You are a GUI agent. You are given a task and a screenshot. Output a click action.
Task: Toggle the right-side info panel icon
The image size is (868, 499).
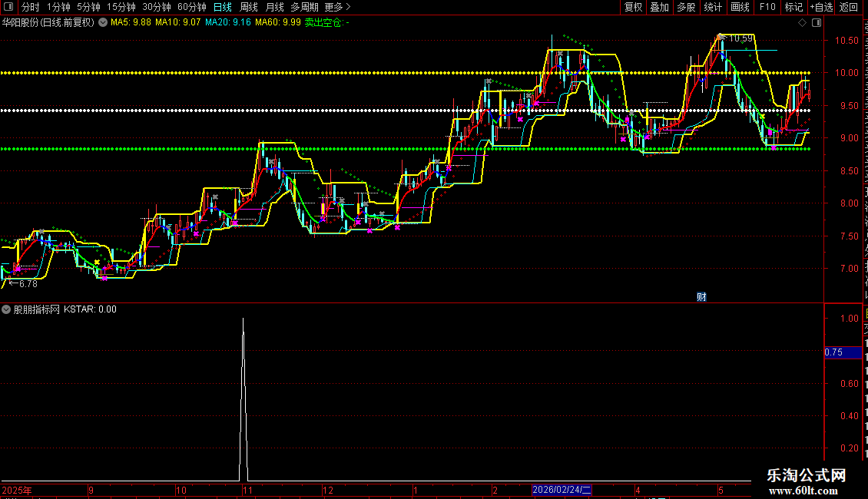point(817,23)
